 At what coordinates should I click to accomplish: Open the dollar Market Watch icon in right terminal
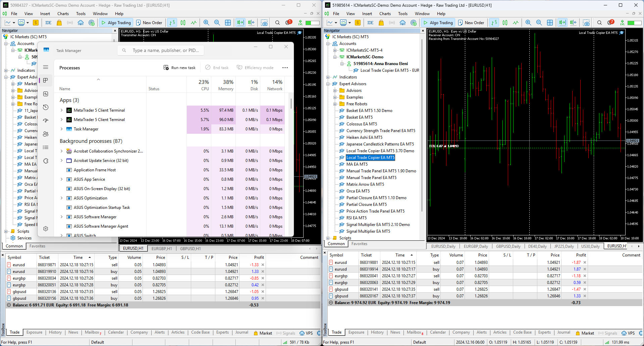pos(358,23)
